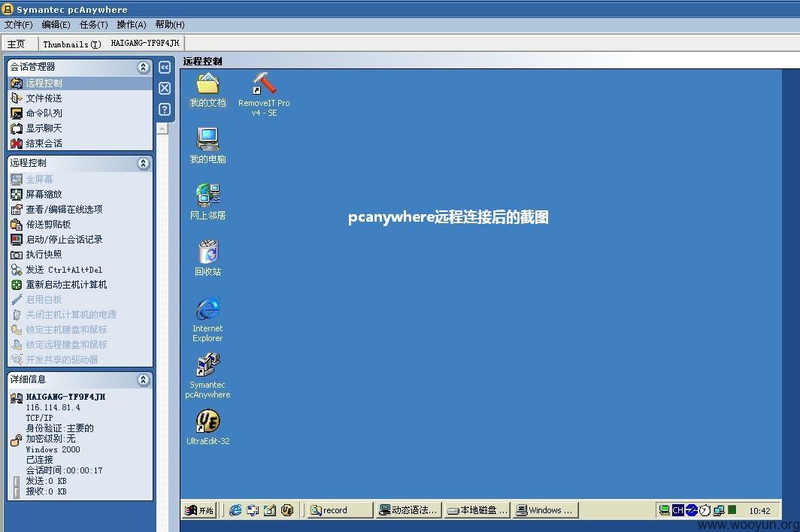Click session time (会话时间) text
Image resolution: width=800 pixels, height=532 pixels.
click(65, 470)
